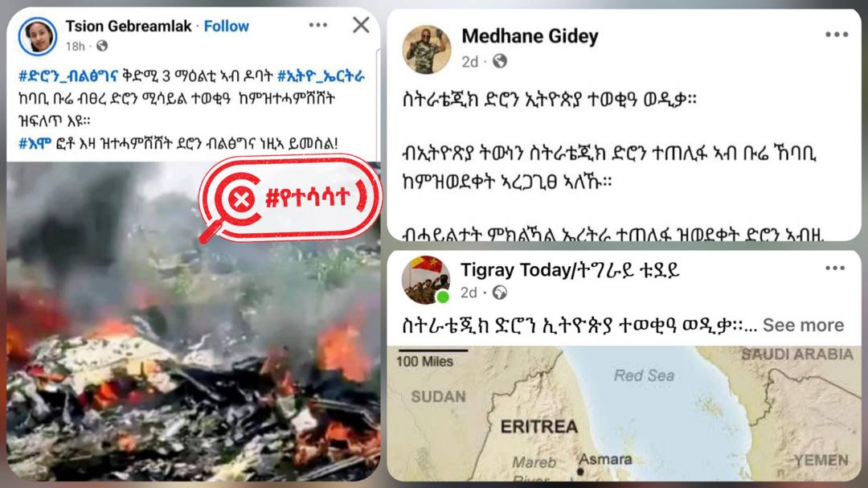Click the #እሞ hashtag

tap(35, 143)
